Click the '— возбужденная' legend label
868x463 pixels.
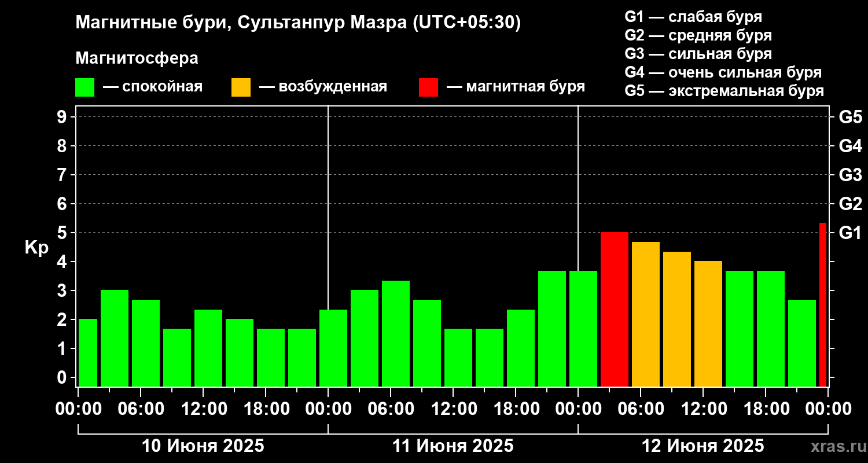tap(323, 87)
